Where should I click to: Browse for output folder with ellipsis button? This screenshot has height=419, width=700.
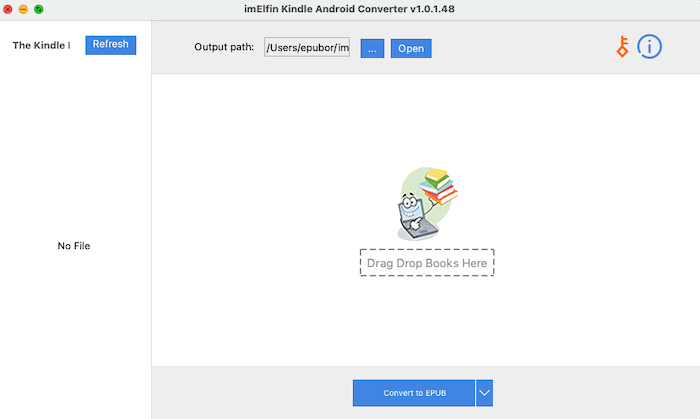point(372,48)
